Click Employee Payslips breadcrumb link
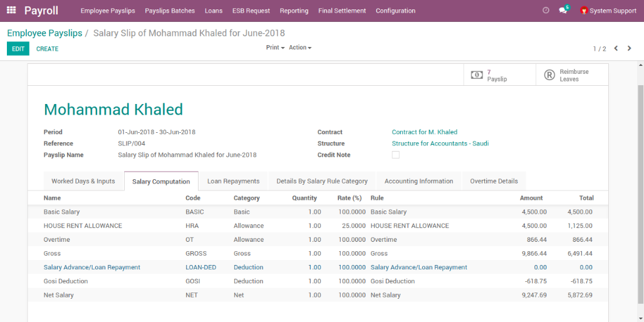This screenshot has width=644, height=322. (44, 33)
